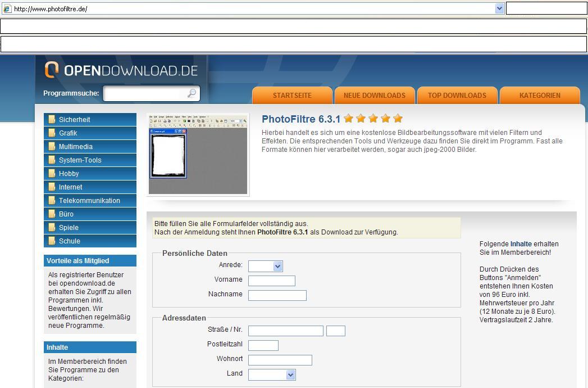Expand the Land dropdown list

(290, 375)
